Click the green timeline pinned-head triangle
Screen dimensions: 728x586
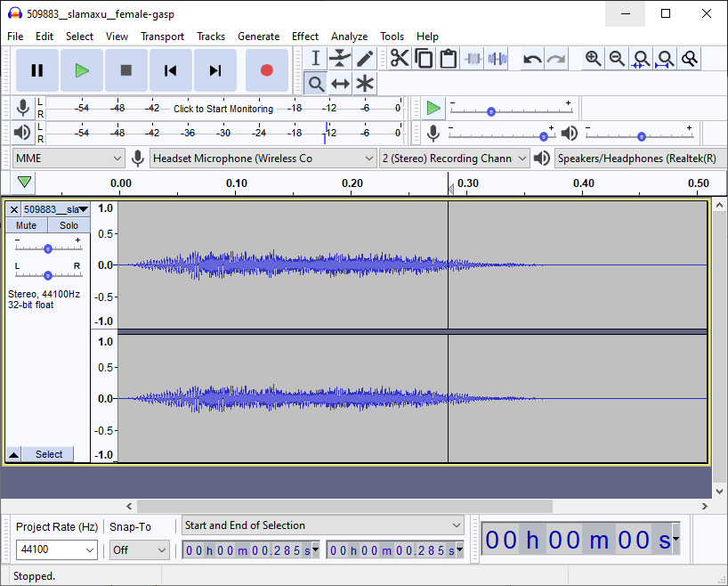coord(24,182)
